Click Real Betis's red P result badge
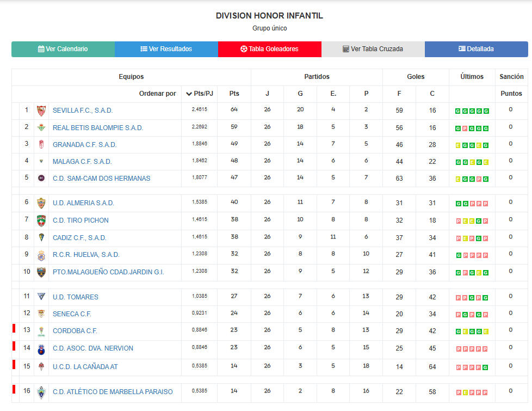 click(x=465, y=128)
